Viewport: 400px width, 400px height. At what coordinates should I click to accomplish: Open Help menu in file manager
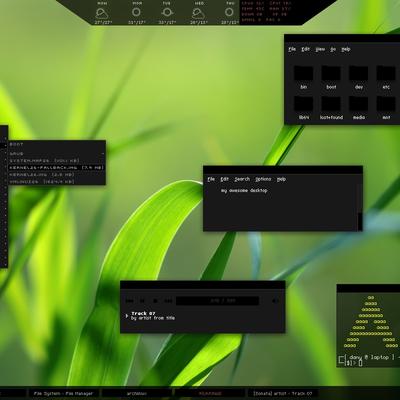point(346,49)
